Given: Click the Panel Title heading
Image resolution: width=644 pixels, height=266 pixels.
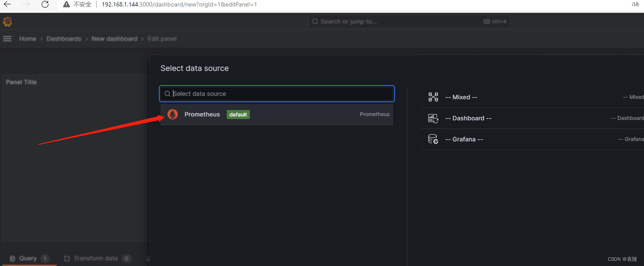Looking at the screenshot, I should pos(21,82).
